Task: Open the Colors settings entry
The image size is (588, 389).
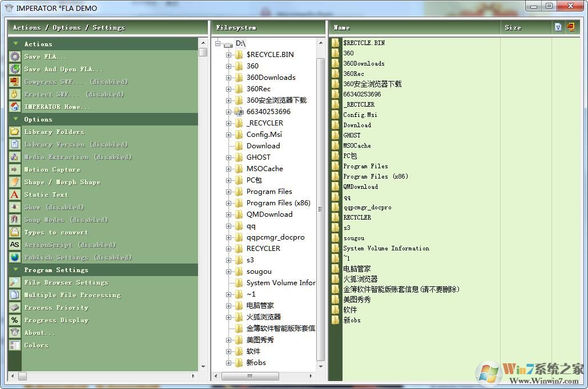Action: pos(36,345)
